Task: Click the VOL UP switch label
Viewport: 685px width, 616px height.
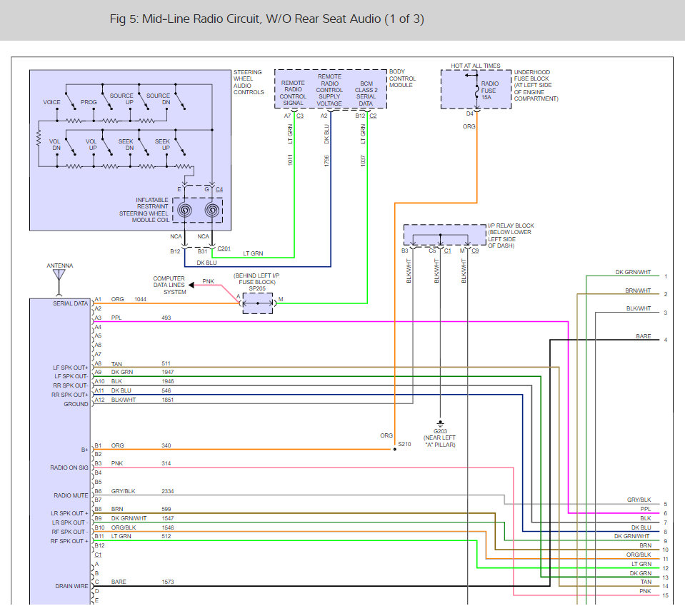Action: (91, 144)
